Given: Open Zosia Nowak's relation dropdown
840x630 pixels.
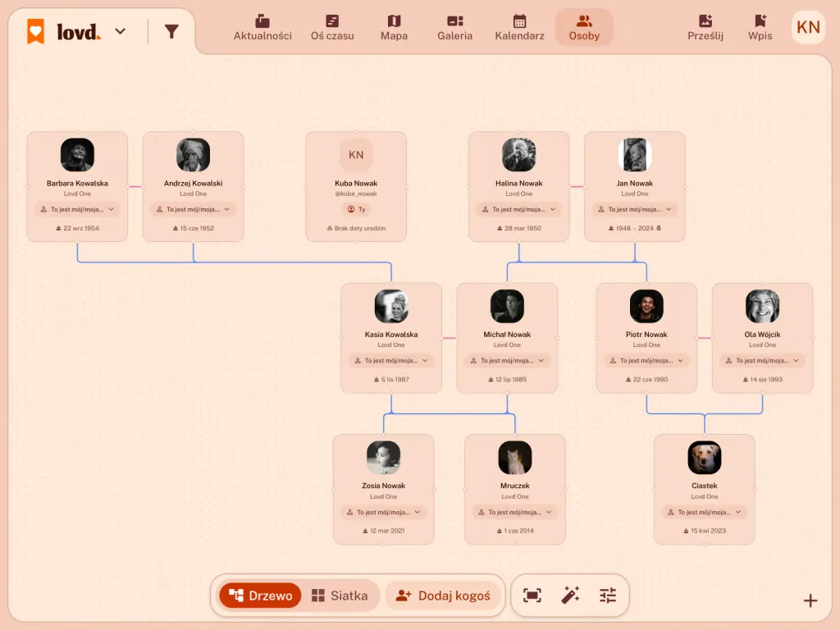Looking at the screenshot, I should click(x=383, y=512).
